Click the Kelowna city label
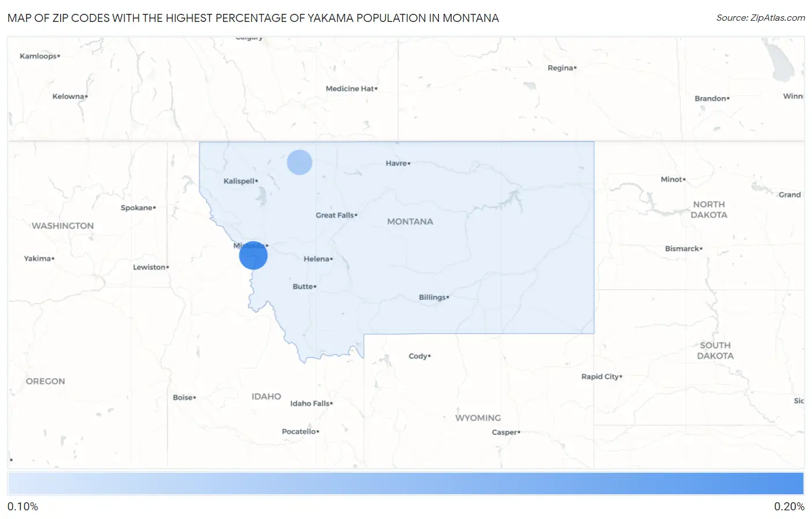Image resolution: width=812 pixels, height=519 pixels. pos(70,96)
